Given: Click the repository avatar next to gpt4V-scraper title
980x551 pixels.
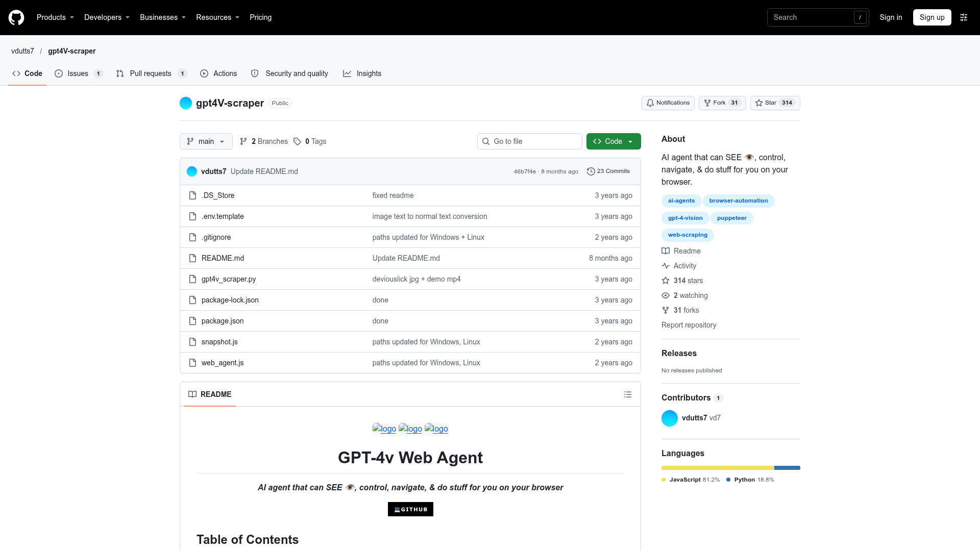Looking at the screenshot, I should [x=186, y=103].
